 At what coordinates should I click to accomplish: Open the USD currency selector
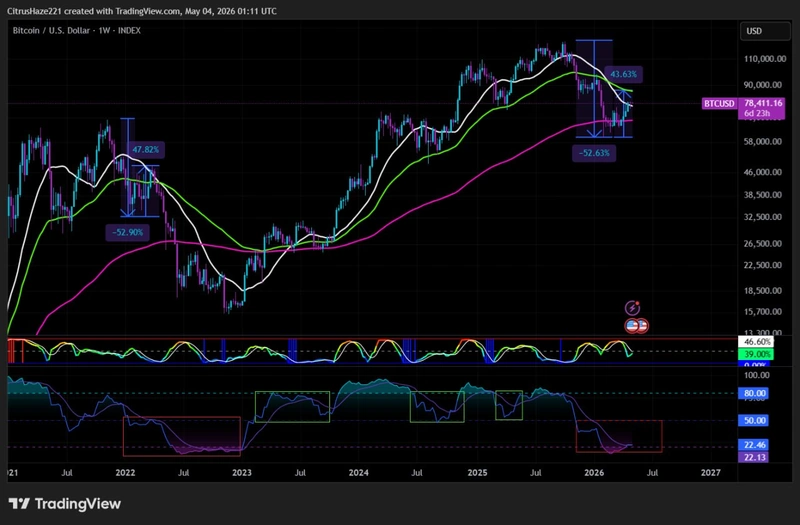[x=764, y=31]
